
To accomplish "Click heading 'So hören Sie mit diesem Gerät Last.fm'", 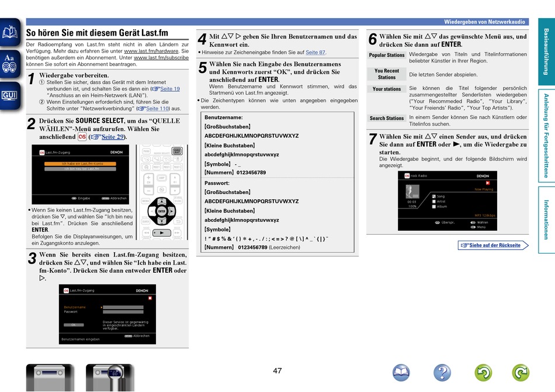I will tap(97, 33).
